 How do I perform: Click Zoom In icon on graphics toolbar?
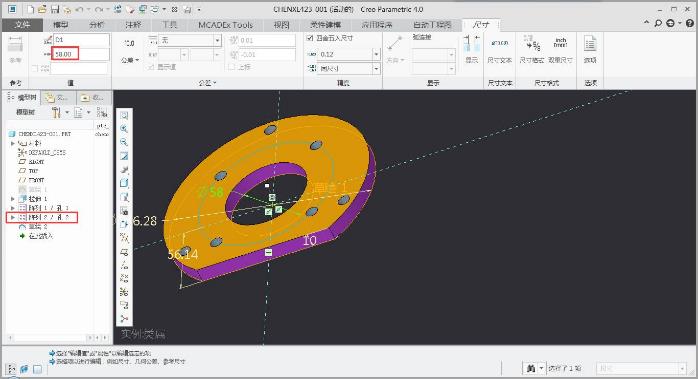124,129
